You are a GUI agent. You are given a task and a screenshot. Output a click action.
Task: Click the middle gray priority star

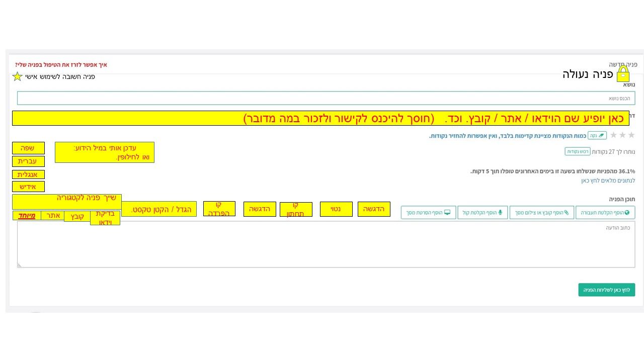[622, 135]
